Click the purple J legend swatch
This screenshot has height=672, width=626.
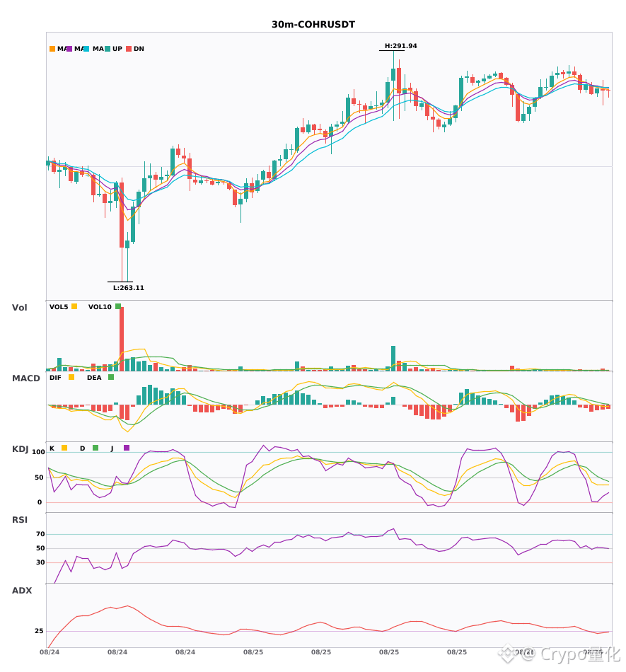(x=127, y=448)
